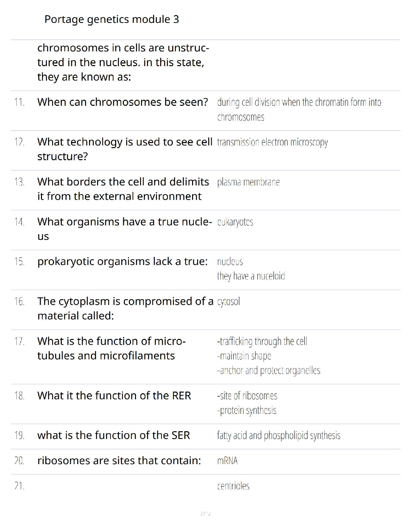Select question 'ribosomes are sites that contain:'
The image size is (411, 532).
coord(119,460)
